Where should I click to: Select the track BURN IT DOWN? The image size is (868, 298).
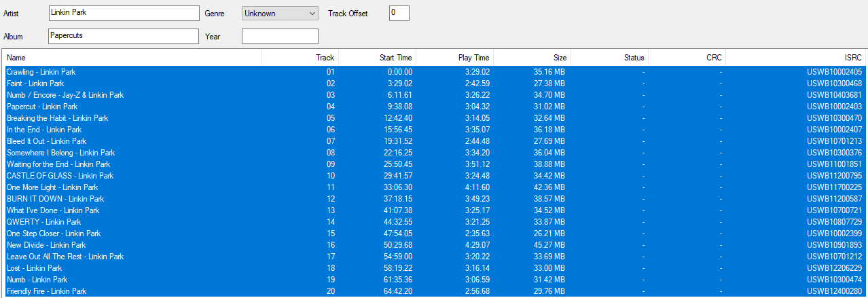(434, 199)
